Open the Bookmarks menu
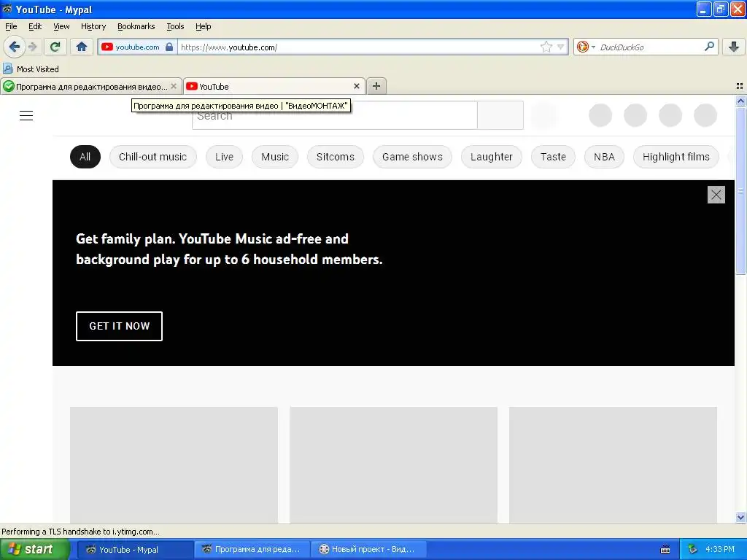This screenshot has height=560, width=747. pyautogui.click(x=136, y=26)
